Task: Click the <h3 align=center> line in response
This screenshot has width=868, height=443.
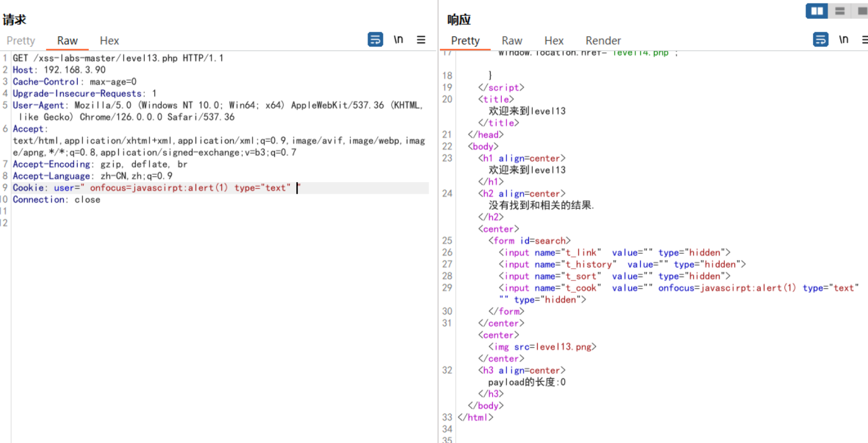Action: pos(522,371)
